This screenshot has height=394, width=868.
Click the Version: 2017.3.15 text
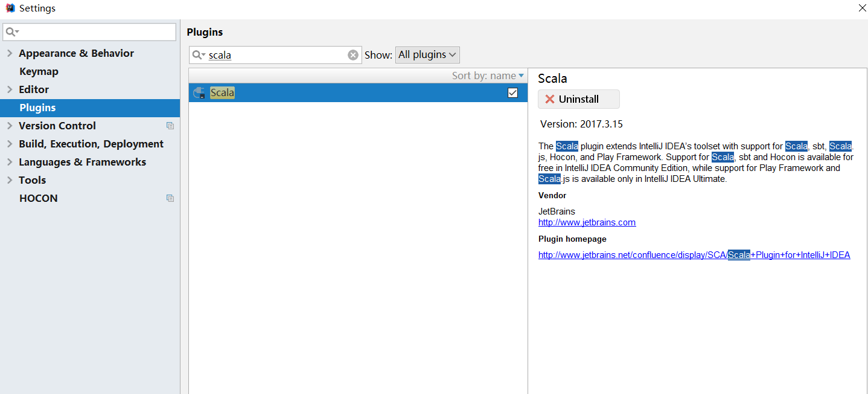(x=581, y=124)
